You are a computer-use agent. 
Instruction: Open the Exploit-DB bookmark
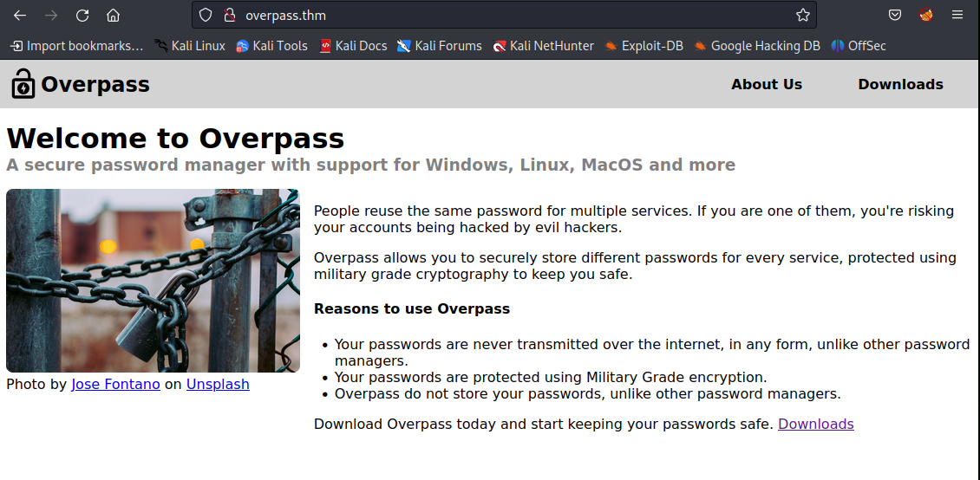pyautogui.click(x=644, y=46)
